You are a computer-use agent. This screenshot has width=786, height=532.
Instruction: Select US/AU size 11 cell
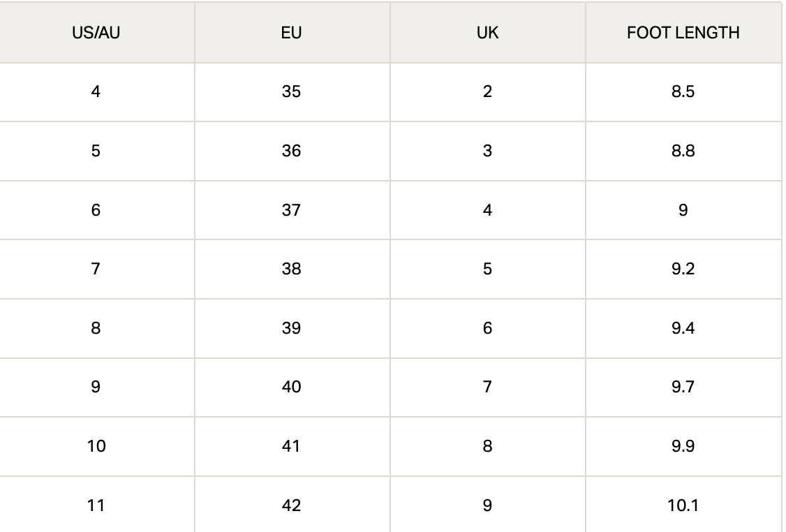coord(96,505)
